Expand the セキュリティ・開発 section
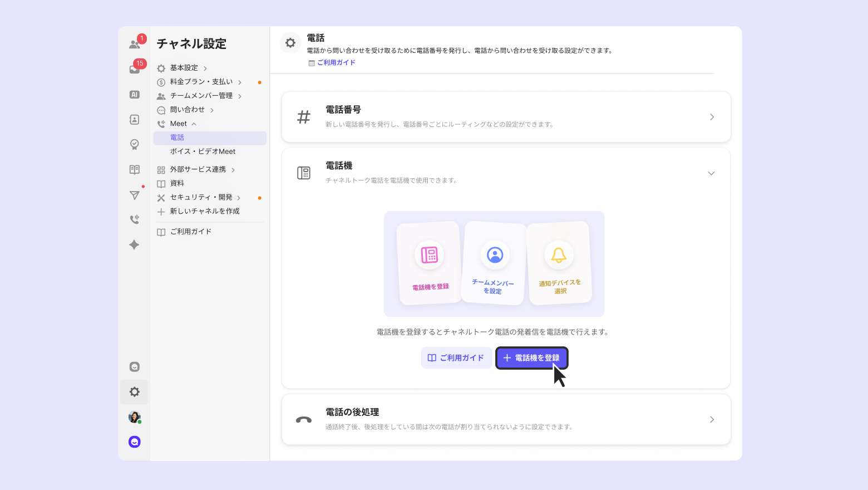The width and height of the screenshot is (868, 490). click(239, 198)
